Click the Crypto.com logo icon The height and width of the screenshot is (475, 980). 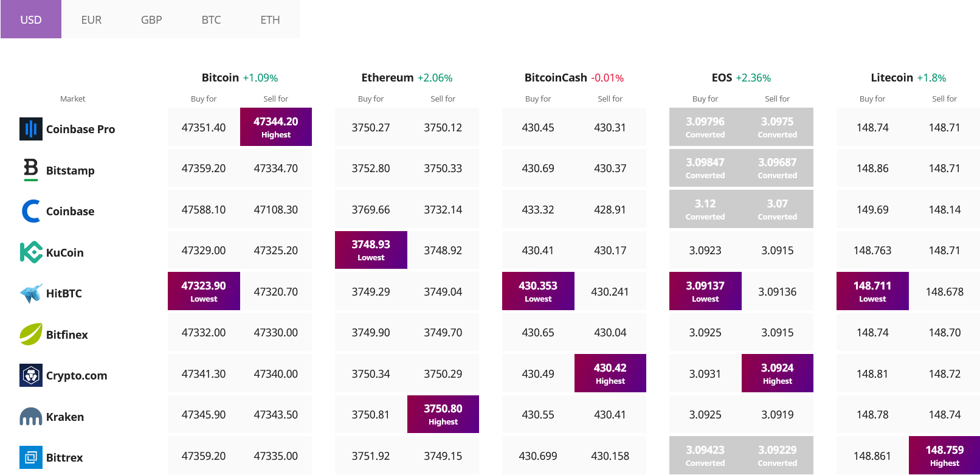[x=31, y=375]
